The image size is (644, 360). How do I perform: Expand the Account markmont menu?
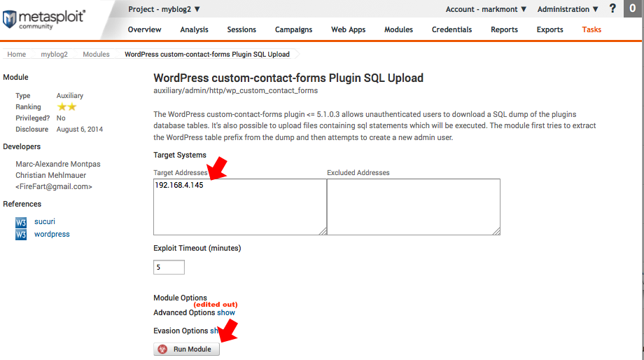(486, 9)
